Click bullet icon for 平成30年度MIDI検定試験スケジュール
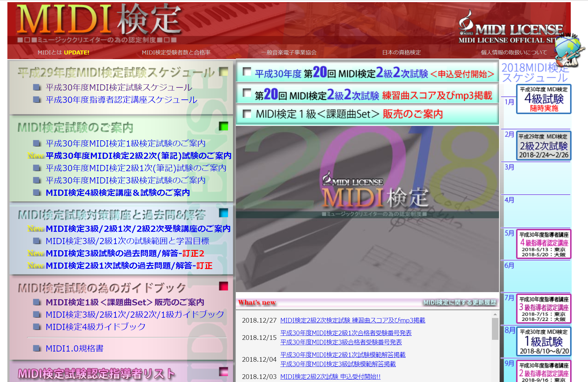588x382 pixels. [37, 87]
